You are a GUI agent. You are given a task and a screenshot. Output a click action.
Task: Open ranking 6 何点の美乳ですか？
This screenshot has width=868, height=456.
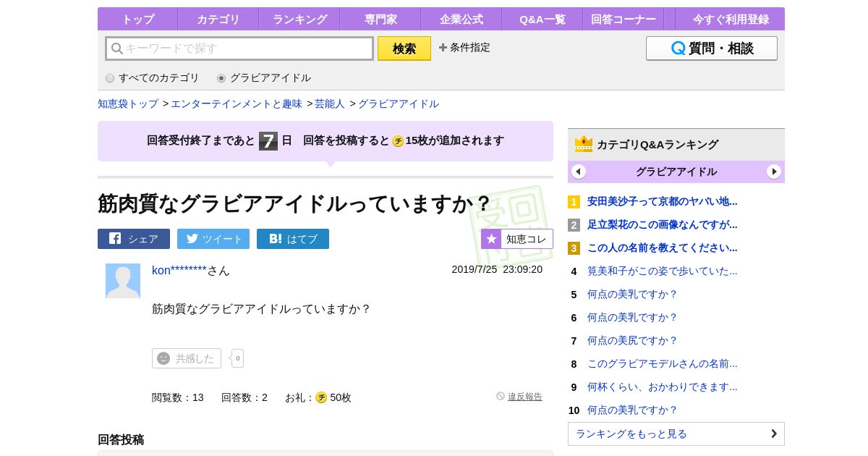[x=633, y=318]
